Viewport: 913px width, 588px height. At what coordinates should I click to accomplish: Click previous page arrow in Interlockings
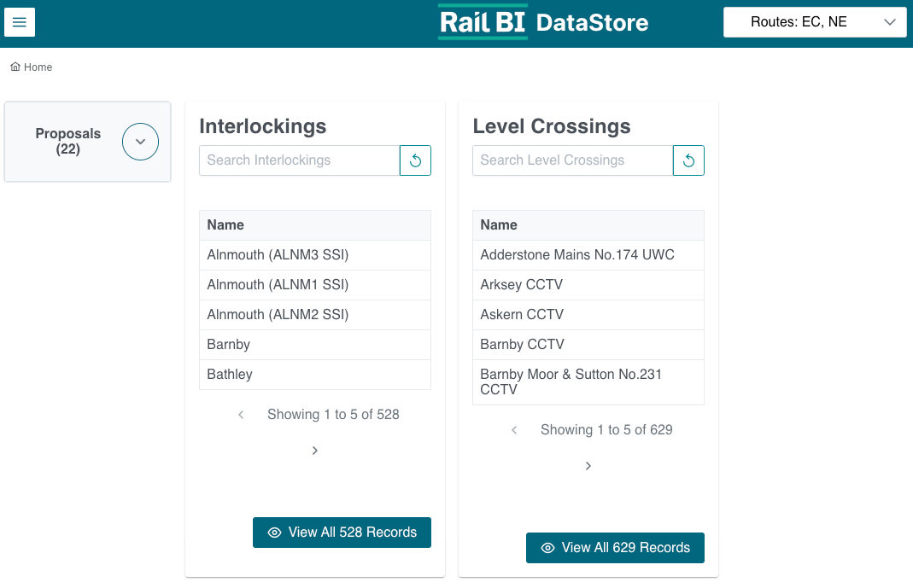pyautogui.click(x=241, y=415)
